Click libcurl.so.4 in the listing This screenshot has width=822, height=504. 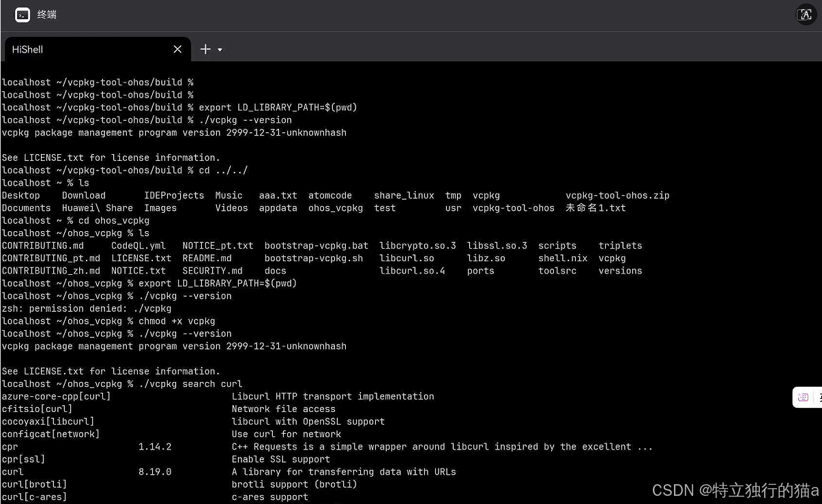coord(413,271)
